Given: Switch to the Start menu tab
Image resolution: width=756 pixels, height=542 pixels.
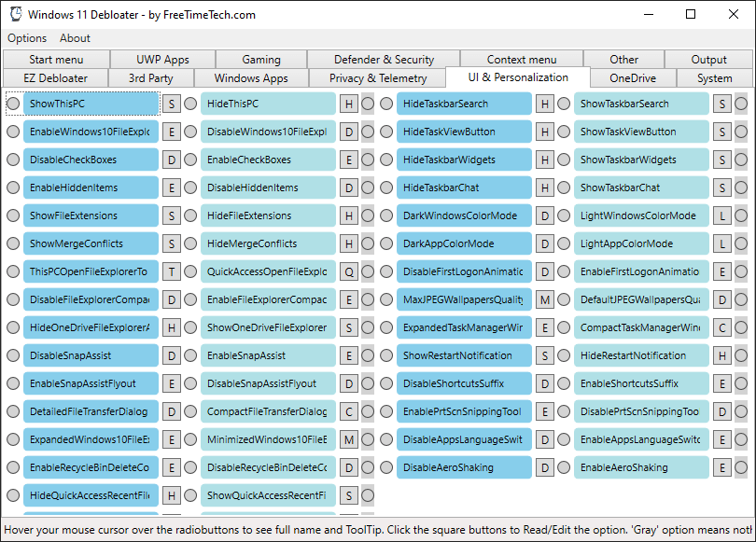Looking at the screenshot, I should coord(56,60).
